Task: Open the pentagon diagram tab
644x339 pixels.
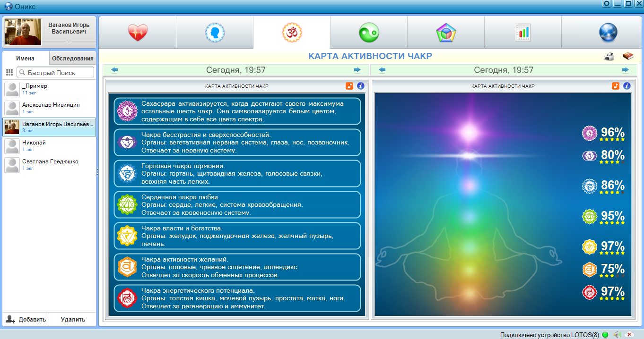Action: coord(446,33)
